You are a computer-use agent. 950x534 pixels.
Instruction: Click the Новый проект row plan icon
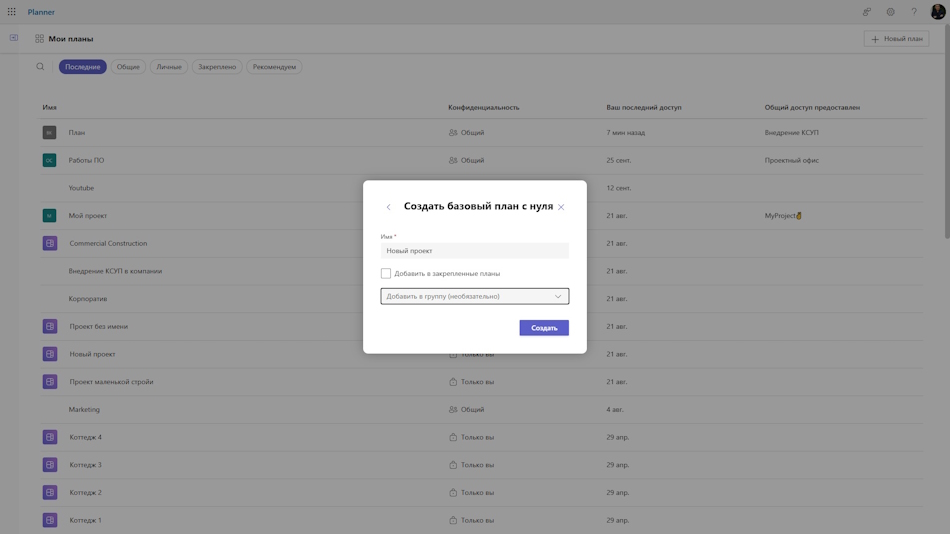(50, 354)
